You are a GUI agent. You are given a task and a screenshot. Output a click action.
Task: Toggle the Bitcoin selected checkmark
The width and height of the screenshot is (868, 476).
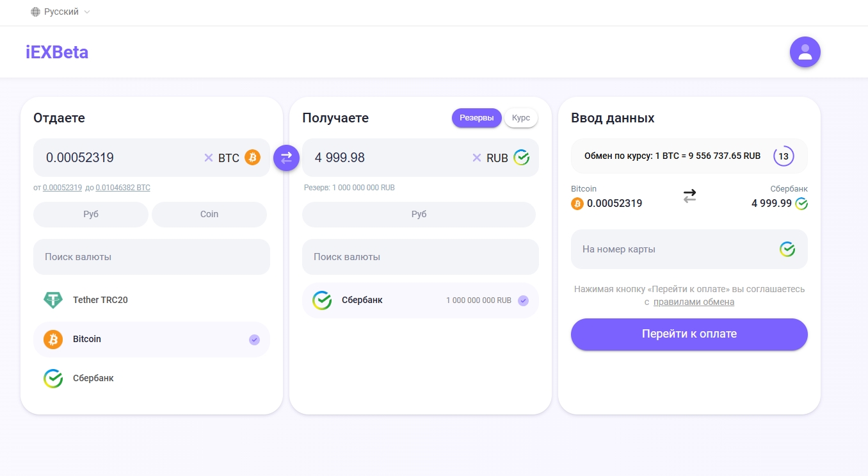point(254,340)
